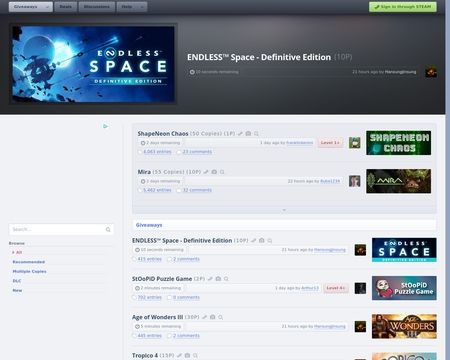Screen dimensions: 450x360
Task: Click magnifier icon beside Age of Wonders III
Action: click(x=220, y=317)
